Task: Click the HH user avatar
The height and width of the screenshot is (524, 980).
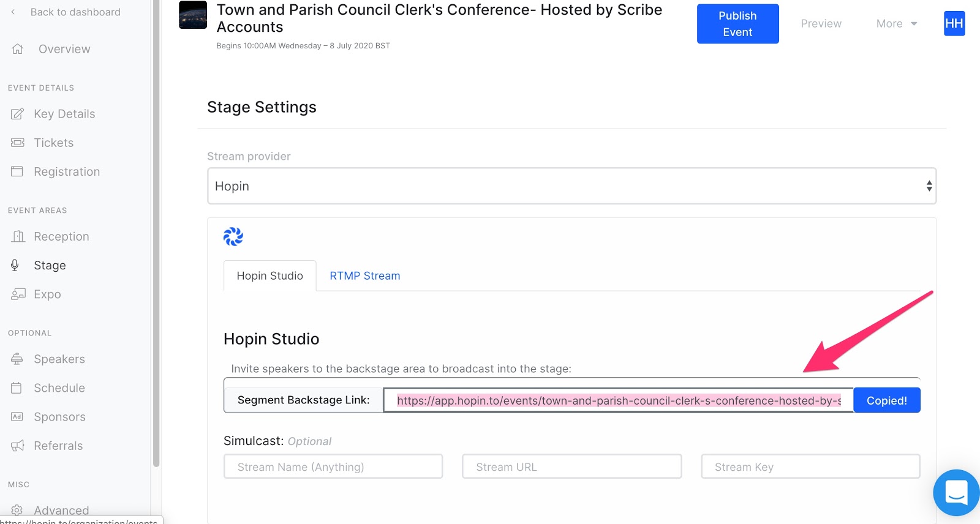Action: [x=954, y=23]
